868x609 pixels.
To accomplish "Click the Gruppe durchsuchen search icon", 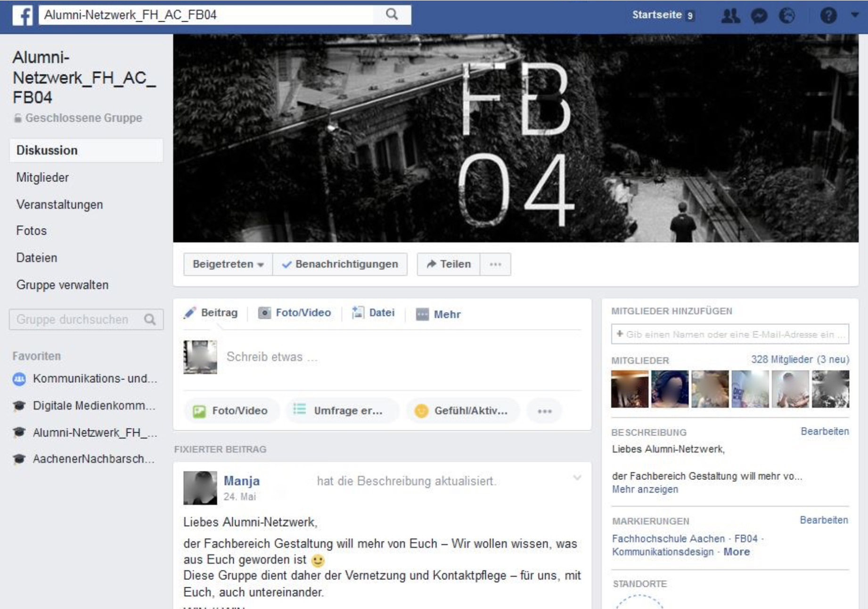I will (150, 320).
